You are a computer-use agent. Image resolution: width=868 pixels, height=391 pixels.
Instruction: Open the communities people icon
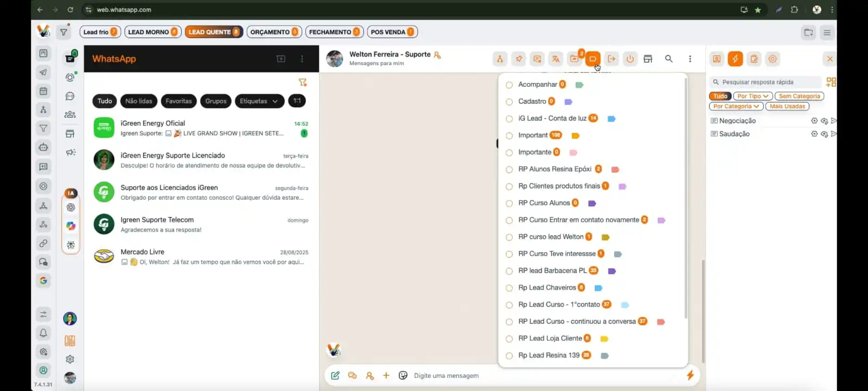[x=70, y=115]
